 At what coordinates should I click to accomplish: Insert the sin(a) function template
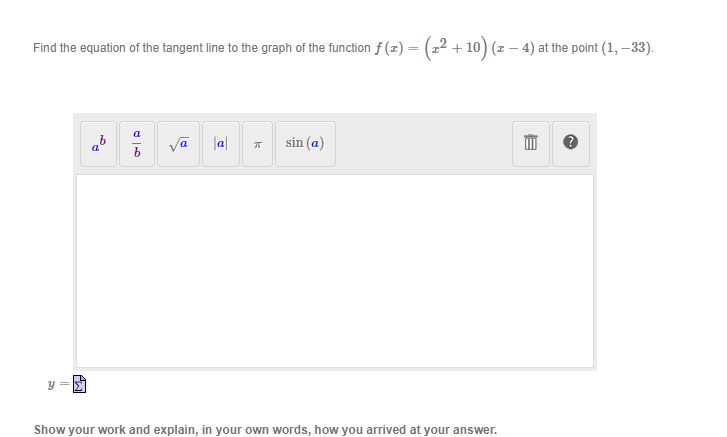305,144
